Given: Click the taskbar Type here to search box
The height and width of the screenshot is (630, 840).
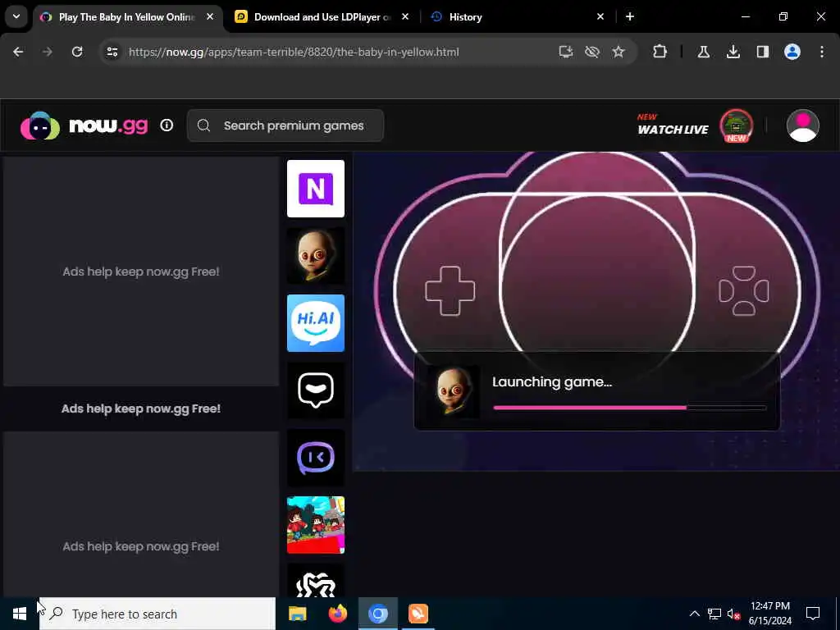Looking at the screenshot, I should [157, 614].
